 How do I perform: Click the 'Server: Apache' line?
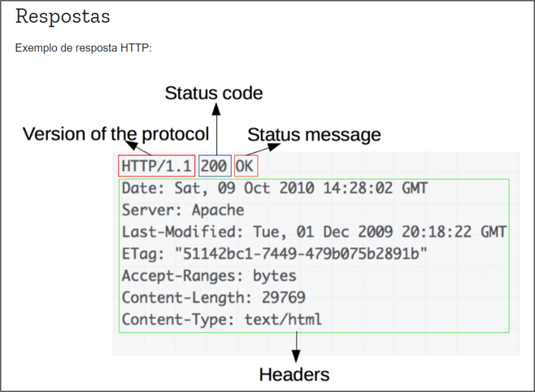183,210
